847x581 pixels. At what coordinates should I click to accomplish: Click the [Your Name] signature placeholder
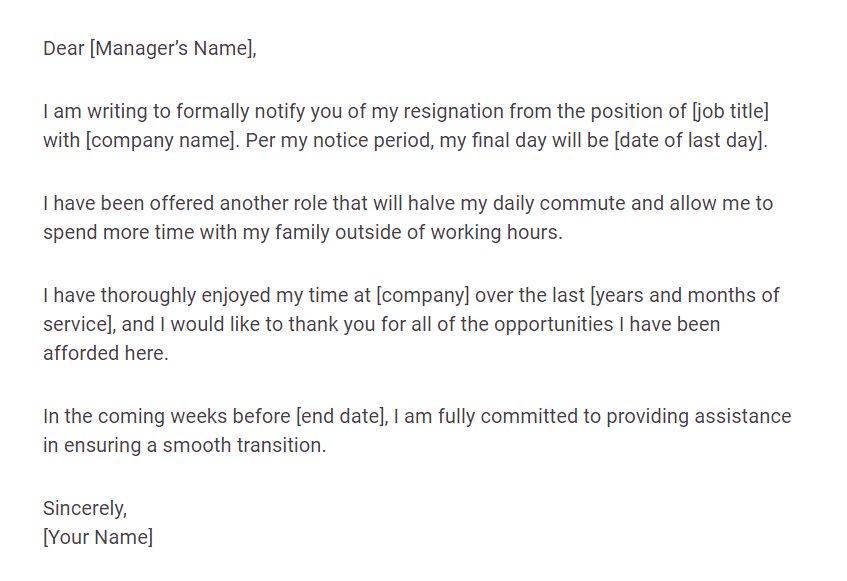pos(98,537)
